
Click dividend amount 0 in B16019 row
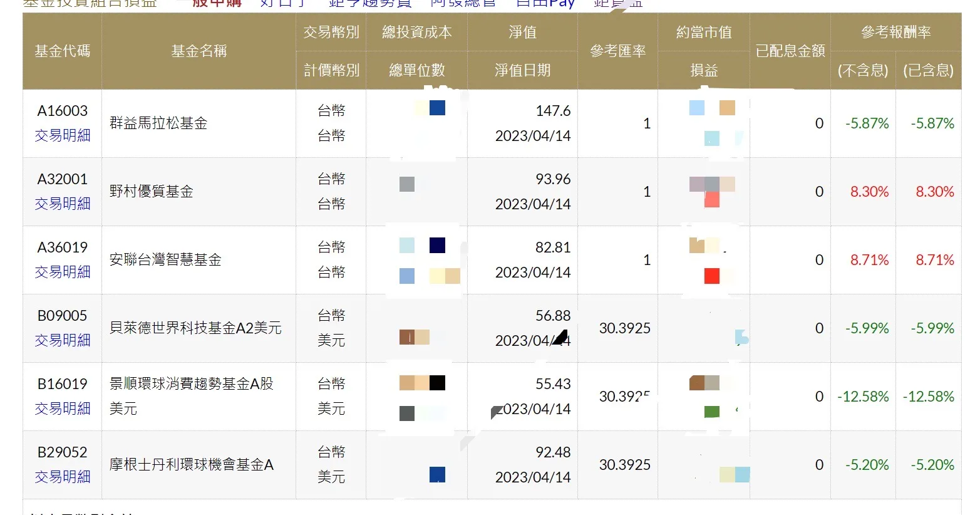819,397
